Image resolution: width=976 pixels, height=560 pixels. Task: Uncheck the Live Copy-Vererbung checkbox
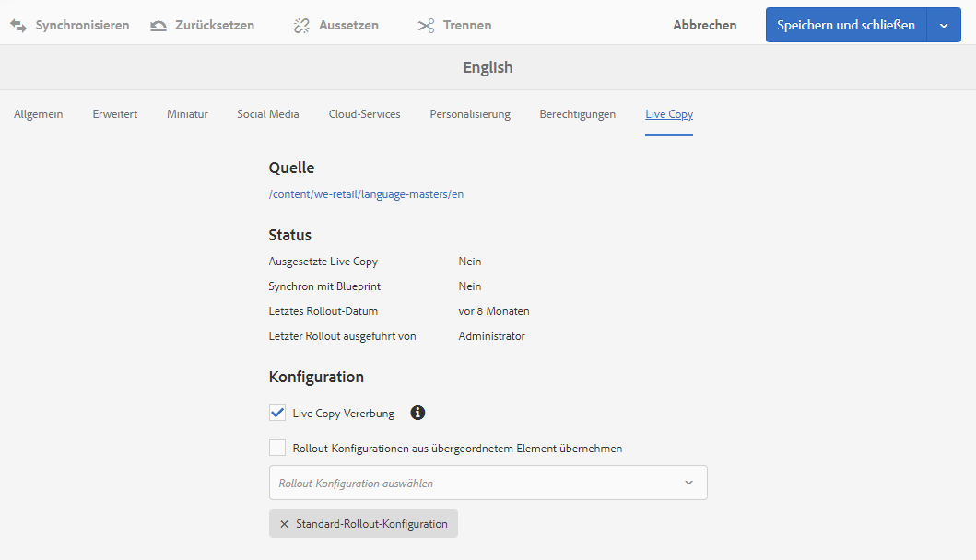[x=277, y=413]
